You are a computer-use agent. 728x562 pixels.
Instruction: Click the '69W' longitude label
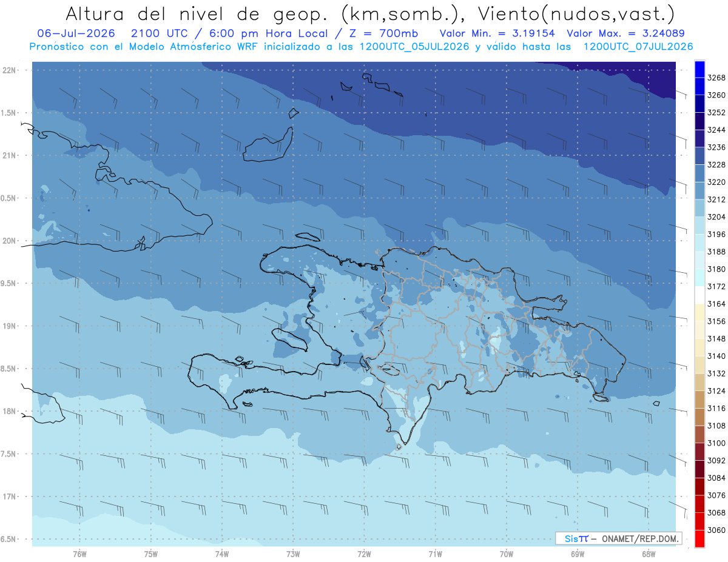tap(578, 554)
